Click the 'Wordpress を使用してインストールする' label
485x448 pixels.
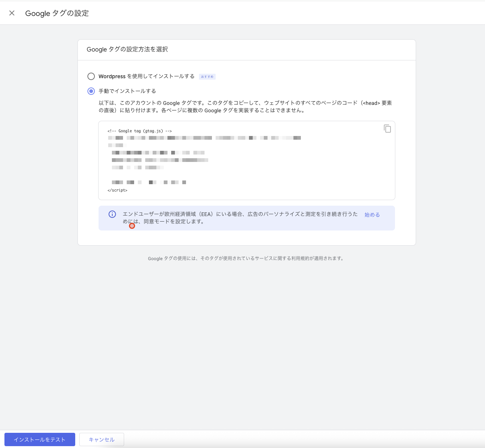146,76
